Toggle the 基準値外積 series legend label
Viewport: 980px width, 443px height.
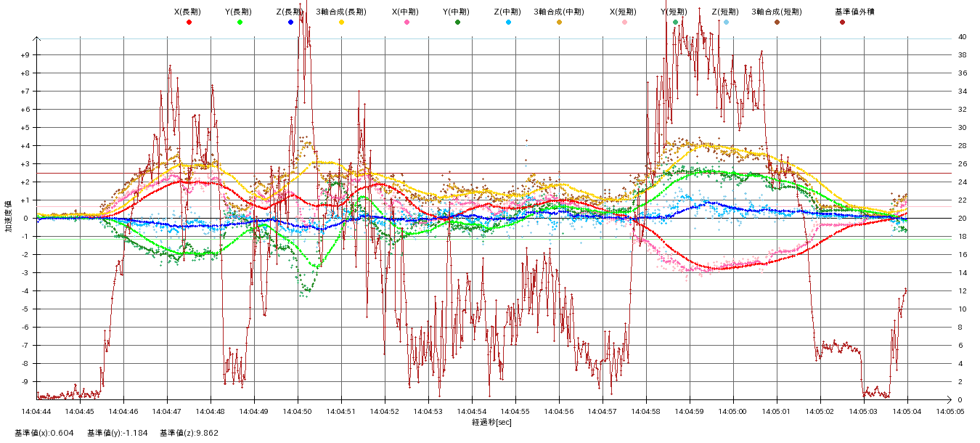tap(842, 12)
